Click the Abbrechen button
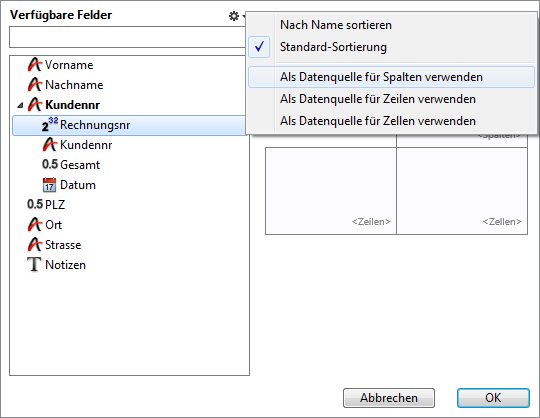Image resolution: width=540 pixels, height=418 pixels. click(389, 398)
